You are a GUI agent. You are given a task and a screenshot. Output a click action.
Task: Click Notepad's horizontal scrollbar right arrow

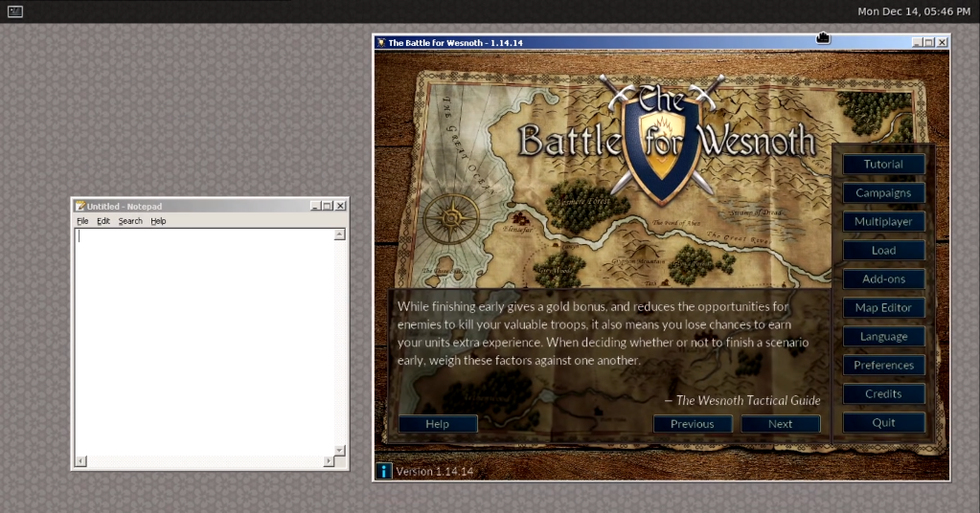click(329, 461)
